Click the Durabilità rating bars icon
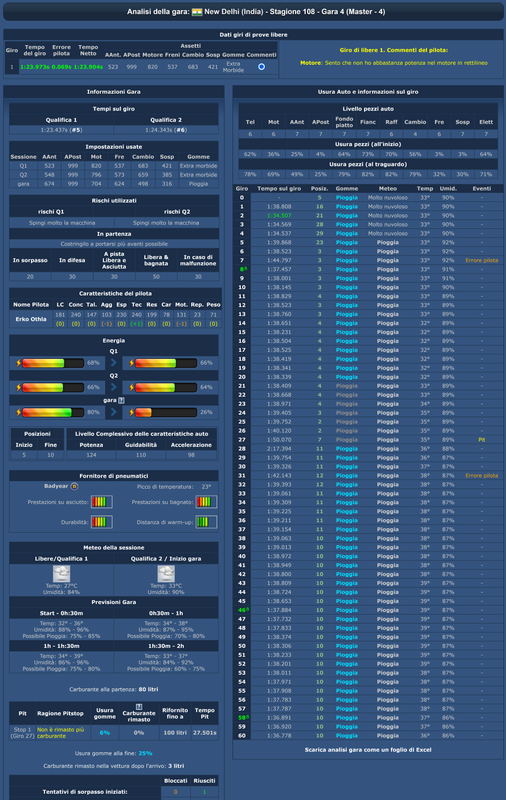Screen dimensions: 506x800 tap(102, 522)
